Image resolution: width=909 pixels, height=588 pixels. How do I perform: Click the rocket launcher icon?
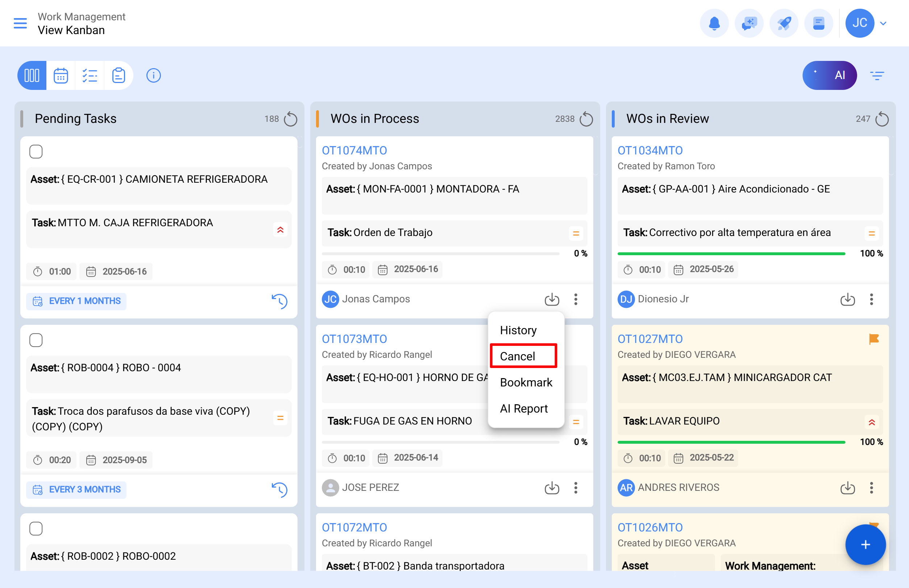pyautogui.click(x=784, y=23)
